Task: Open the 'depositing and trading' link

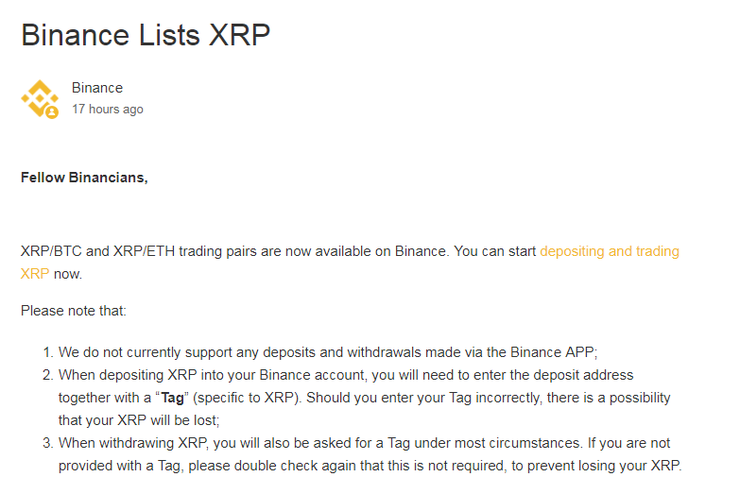Action: coord(609,251)
